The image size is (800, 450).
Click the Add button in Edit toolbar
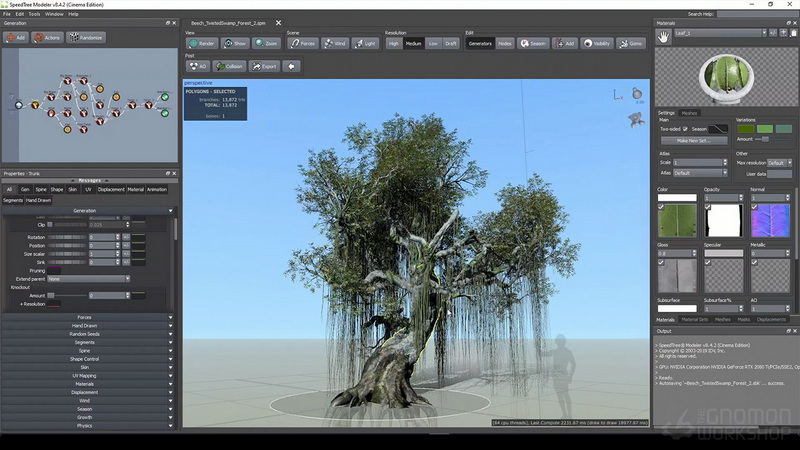[565, 43]
